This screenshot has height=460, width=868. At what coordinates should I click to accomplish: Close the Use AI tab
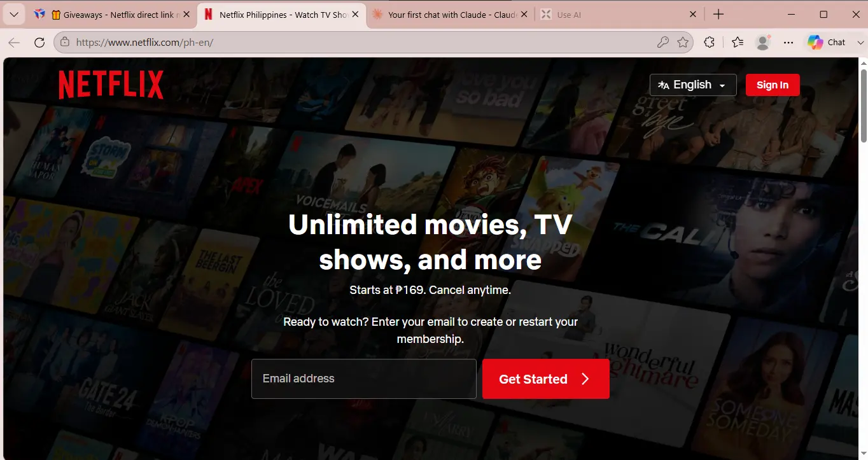(x=693, y=15)
